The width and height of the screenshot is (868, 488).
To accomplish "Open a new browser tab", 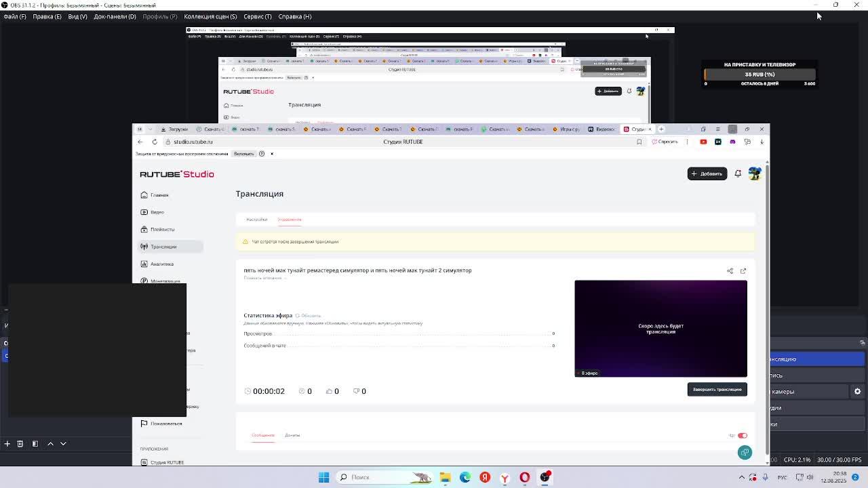I will [662, 129].
